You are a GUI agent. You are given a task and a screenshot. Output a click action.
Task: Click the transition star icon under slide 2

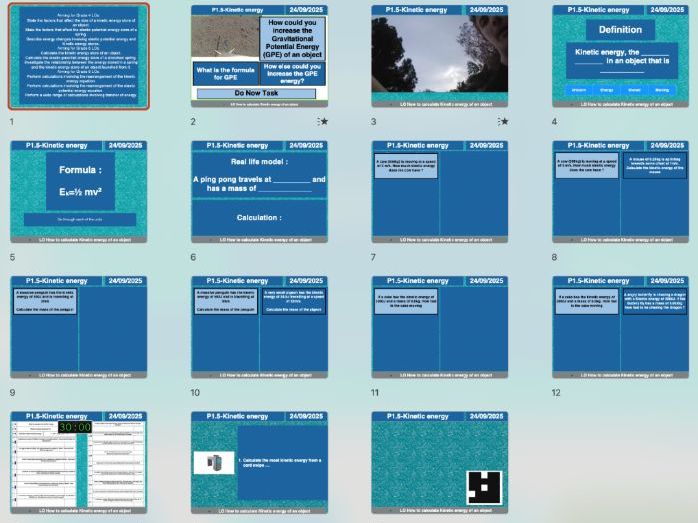coord(322,121)
